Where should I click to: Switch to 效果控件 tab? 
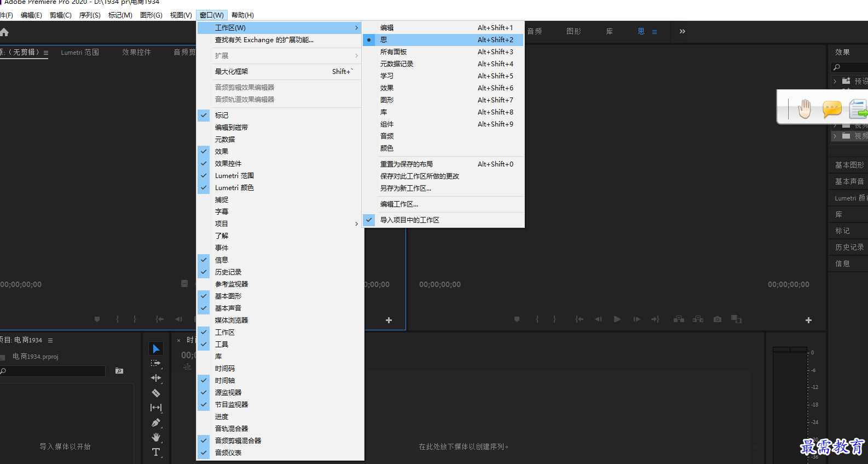pos(136,53)
